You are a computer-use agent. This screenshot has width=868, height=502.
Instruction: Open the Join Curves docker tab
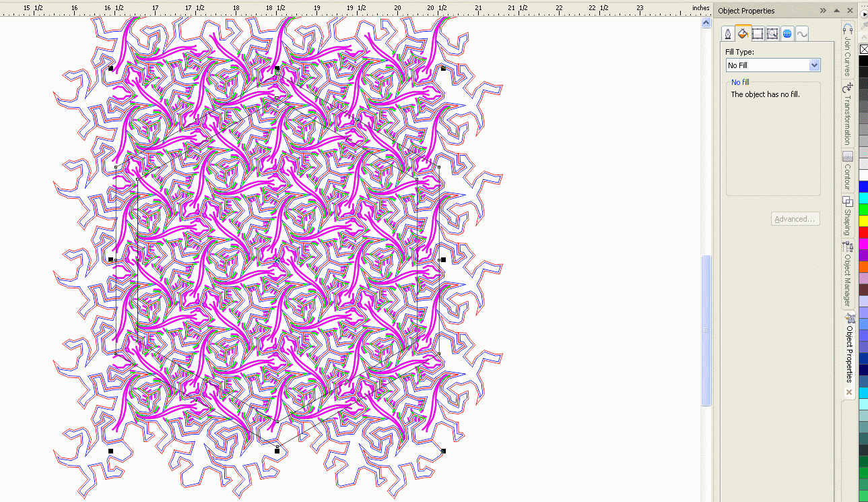(x=848, y=49)
